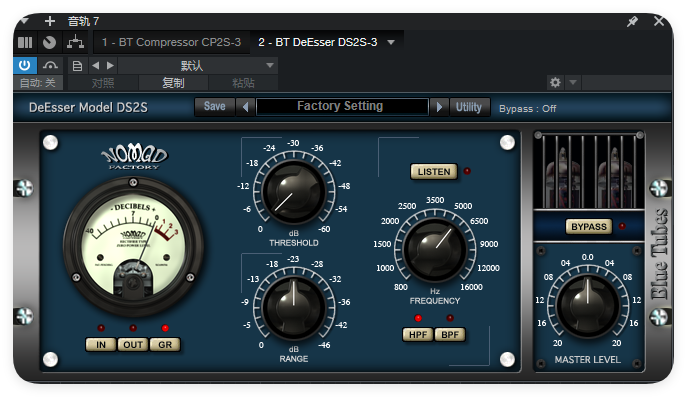Click the round pie-dial icon in header

tap(50, 43)
